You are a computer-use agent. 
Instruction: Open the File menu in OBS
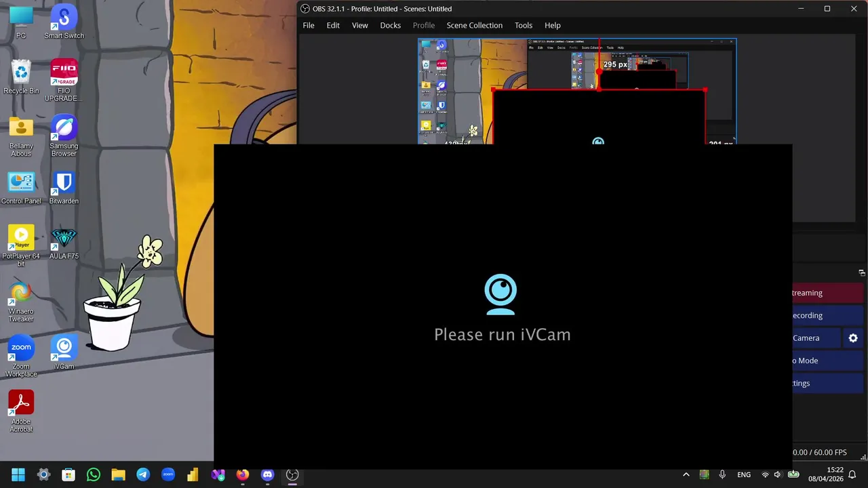click(309, 25)
